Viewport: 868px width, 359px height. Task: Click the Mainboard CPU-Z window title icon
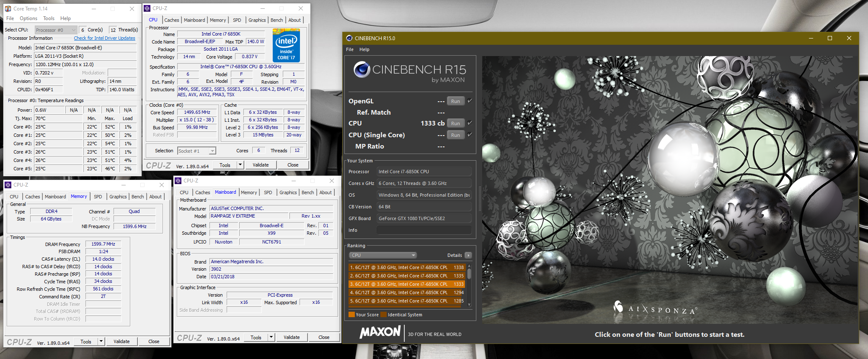click(178, 180)
